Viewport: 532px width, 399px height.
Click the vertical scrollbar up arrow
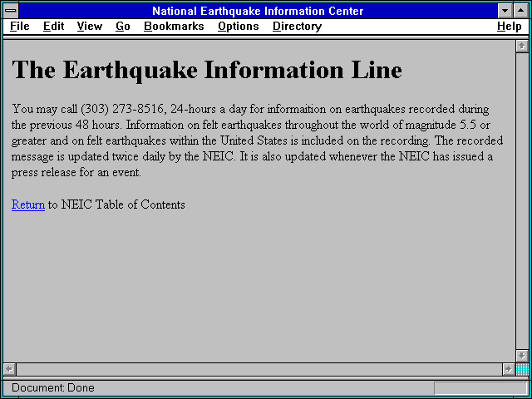[522, 47]
